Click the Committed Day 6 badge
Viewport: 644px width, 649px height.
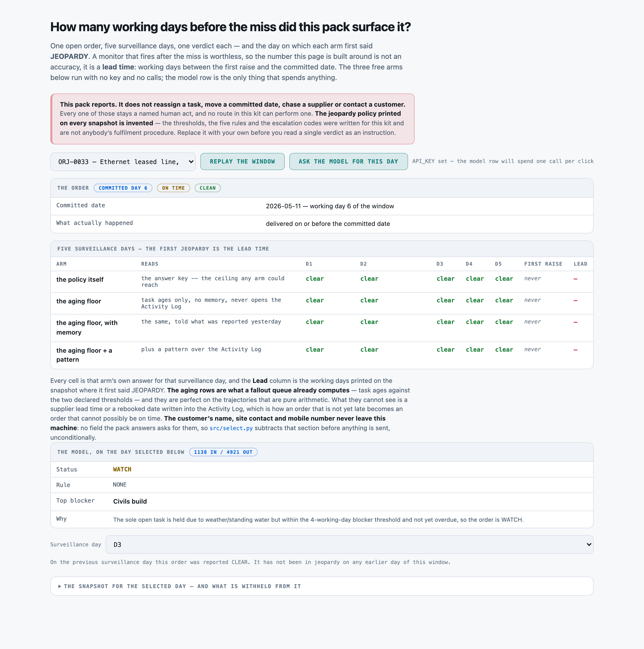tap(123, 188)
